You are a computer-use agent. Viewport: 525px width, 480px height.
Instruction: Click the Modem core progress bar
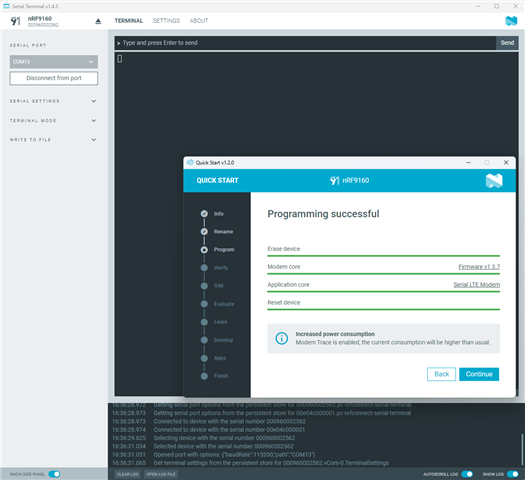click(x=383, y=274)
